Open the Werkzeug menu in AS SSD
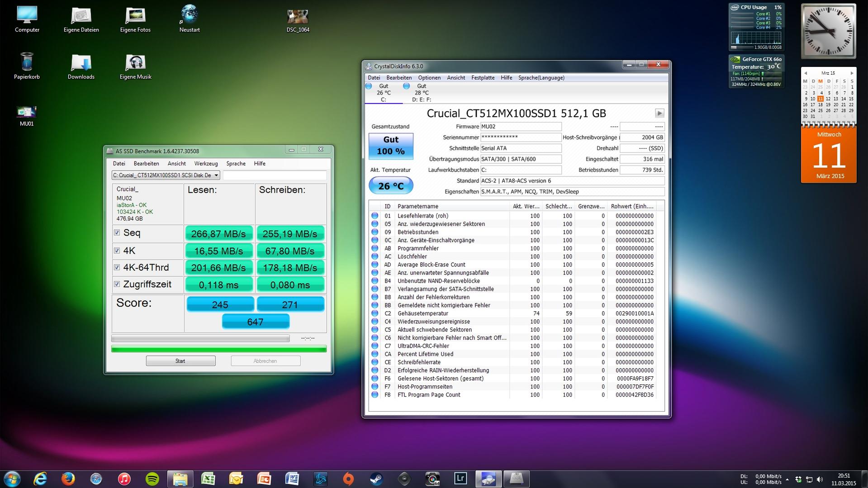Image resolution: width=868 pixels, height=488 pixels. 206,164
